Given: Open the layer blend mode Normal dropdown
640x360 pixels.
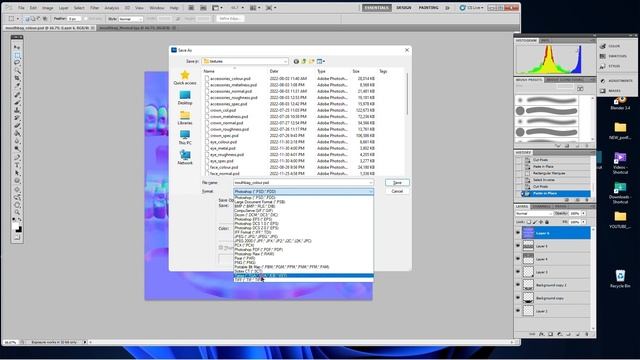Looking at the screenshot, I should click(x=534, y=213).
